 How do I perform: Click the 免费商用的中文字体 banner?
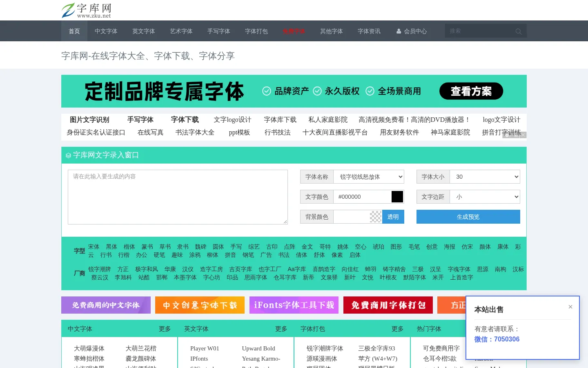106,305
